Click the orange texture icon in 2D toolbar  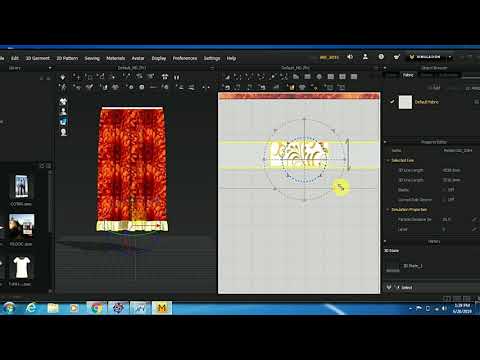coord(292,87)
